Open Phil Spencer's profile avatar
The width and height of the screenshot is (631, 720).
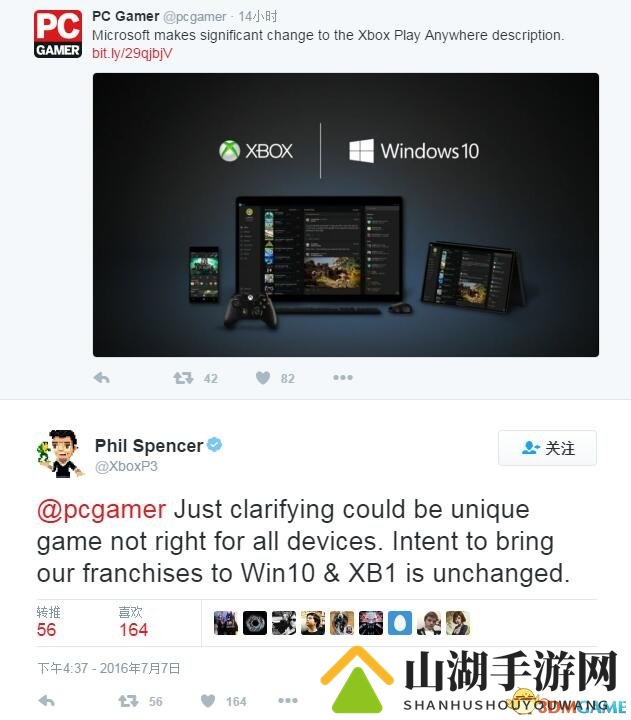click(x=60, y=454)
